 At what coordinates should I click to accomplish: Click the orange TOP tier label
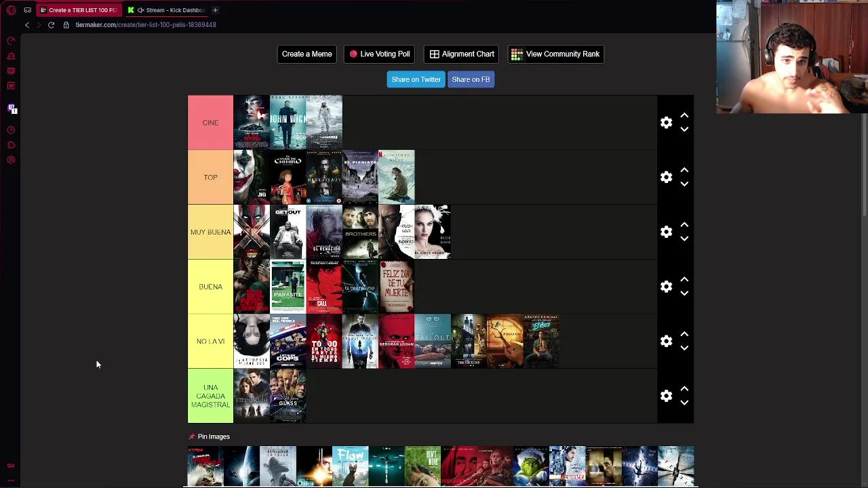[210, 178]
